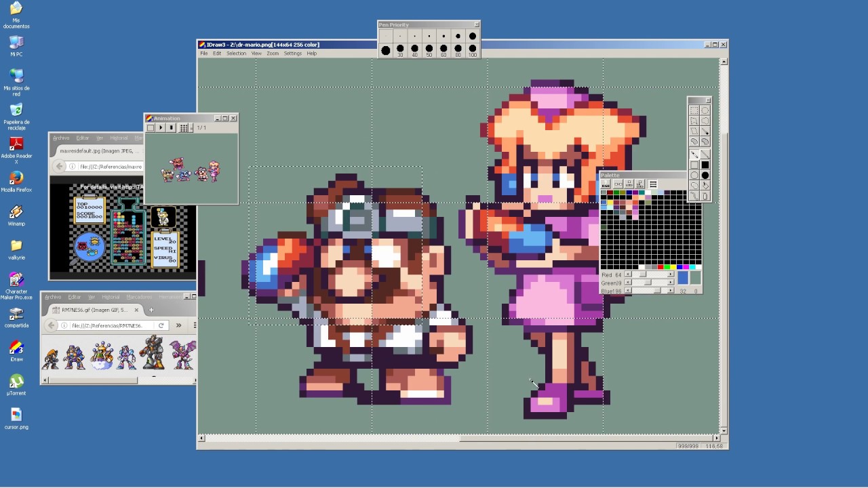
Task: Click the Adobe Reader X desktop icon
Action: pyautogui.click(x=16, y=150)
